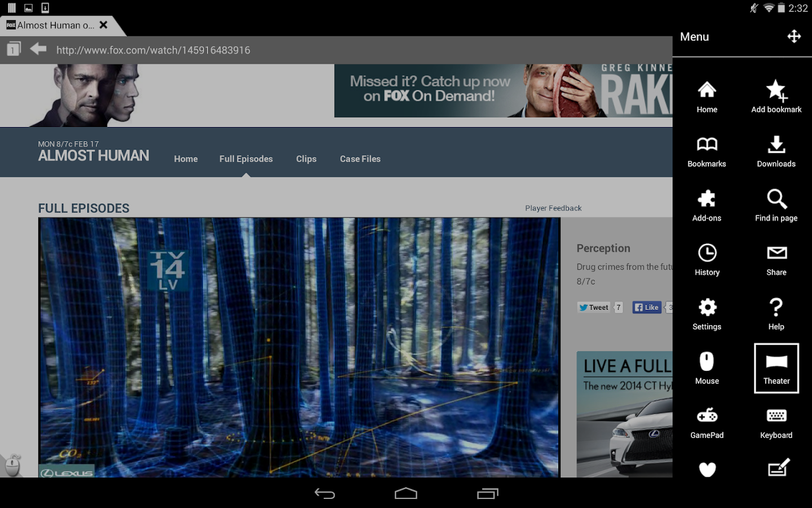This screenshot has width=812, height=508.
Task: Tap the Lexus sponsor logo on video
Action: click(x=67, y=472)
